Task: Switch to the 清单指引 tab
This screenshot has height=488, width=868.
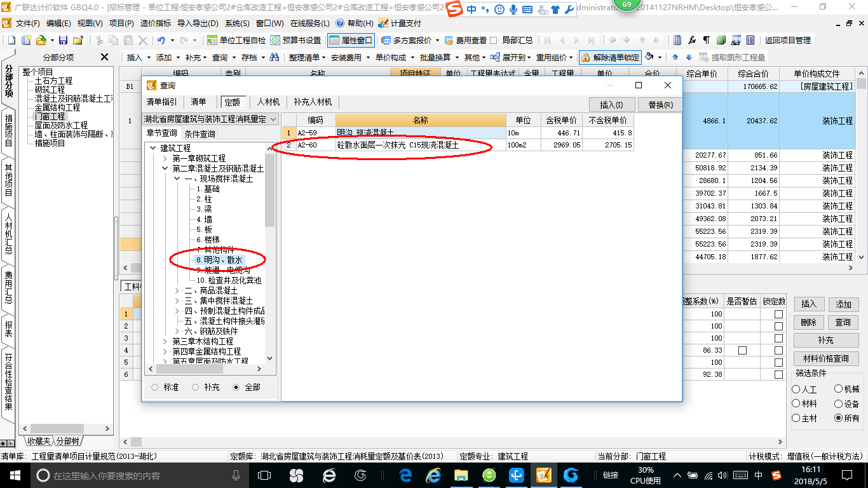Action: click(x=162, y=102)
